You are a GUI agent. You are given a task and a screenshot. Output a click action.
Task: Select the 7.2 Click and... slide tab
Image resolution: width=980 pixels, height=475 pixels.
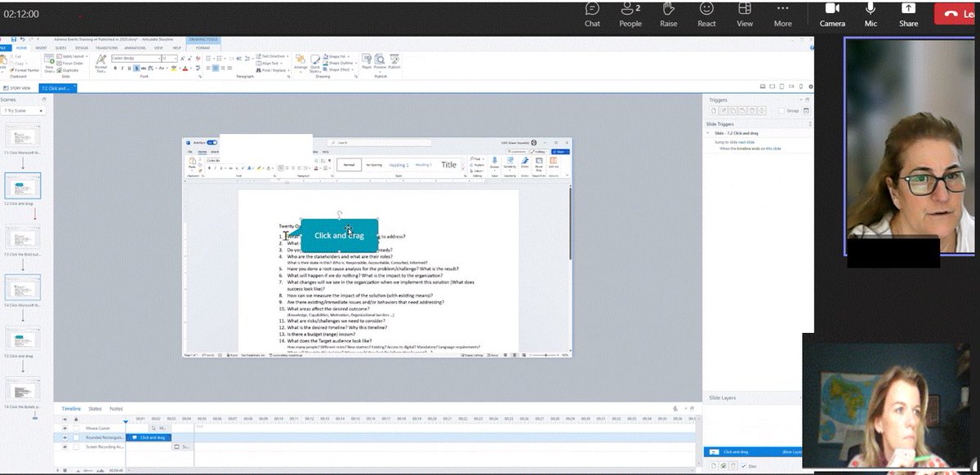[x=57, y=87]
